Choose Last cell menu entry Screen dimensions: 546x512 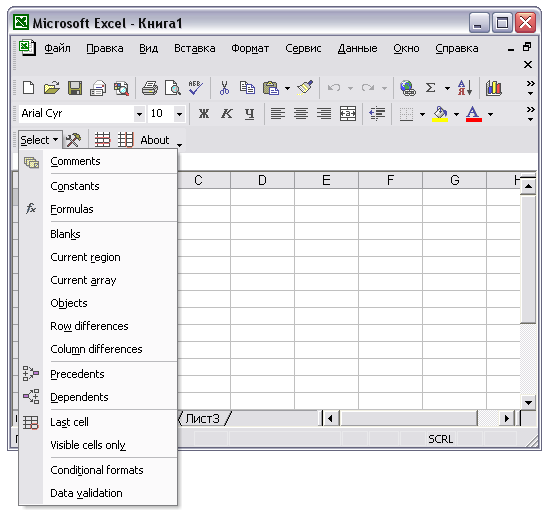(99, 422)
